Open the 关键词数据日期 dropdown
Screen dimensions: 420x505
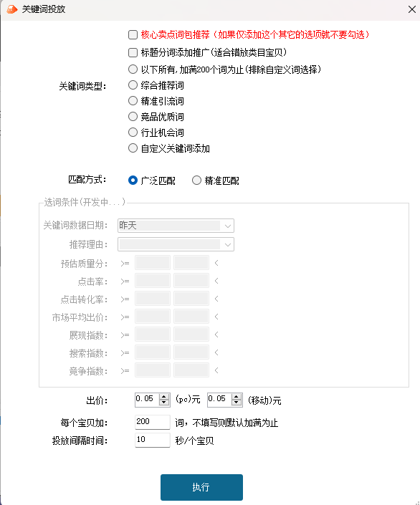[176, 226]
